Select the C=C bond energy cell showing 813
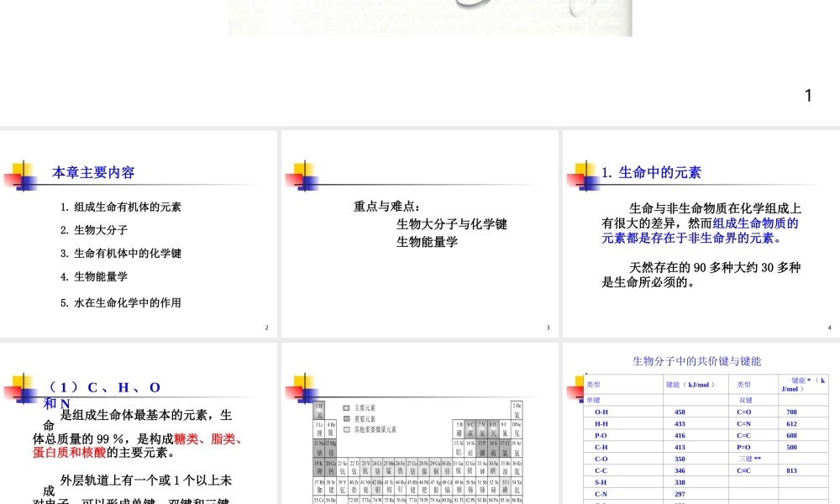The image size is (840, 504). coord(791,470)
